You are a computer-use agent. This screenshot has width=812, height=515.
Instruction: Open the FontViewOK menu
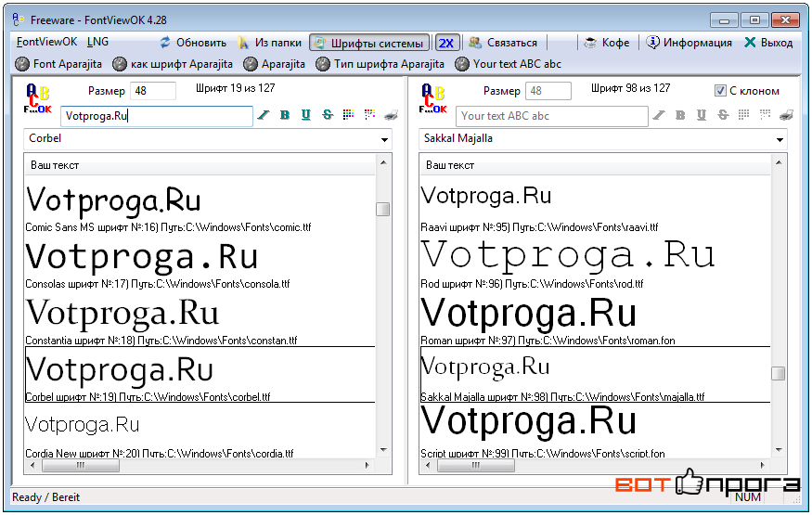[46, 42]
